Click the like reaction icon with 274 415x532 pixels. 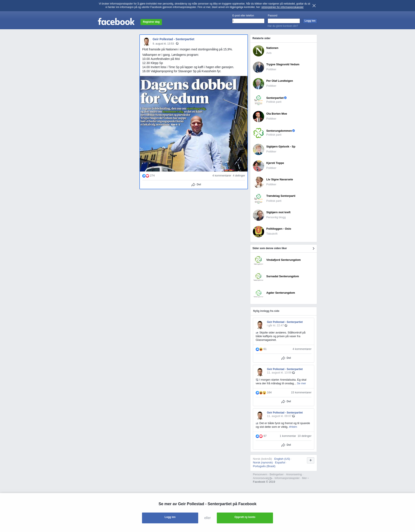pyautogui.click(x=144, y=176)
